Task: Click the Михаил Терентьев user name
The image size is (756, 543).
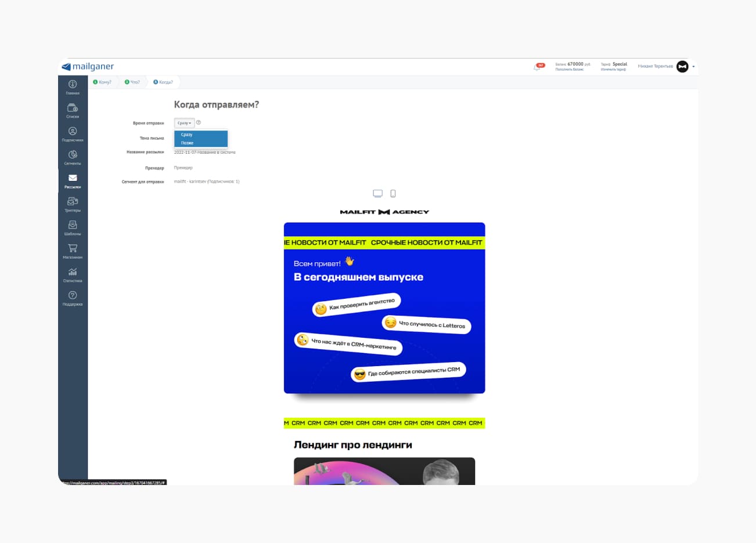Action: pos(655,66)
